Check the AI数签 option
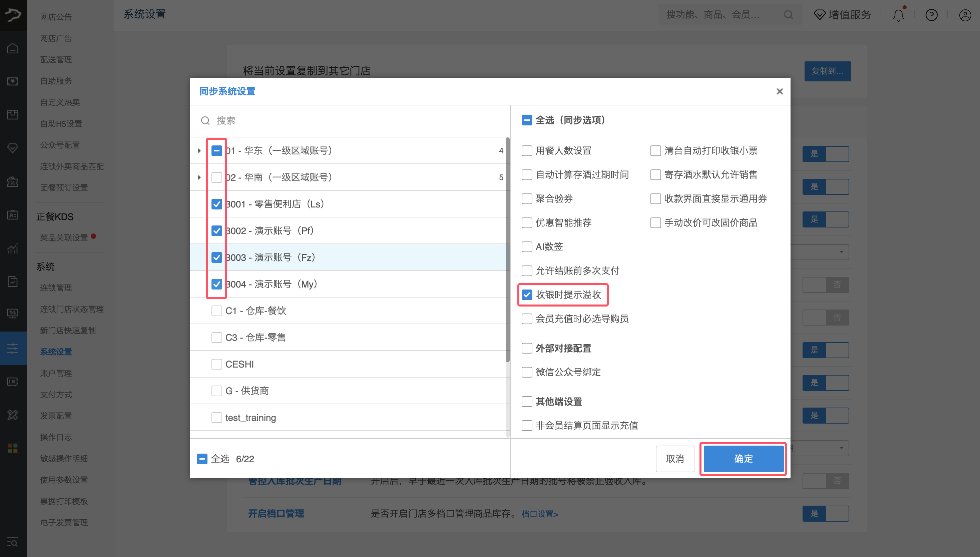The width and height of the screenshot is (980, 557). click(527, 247)
